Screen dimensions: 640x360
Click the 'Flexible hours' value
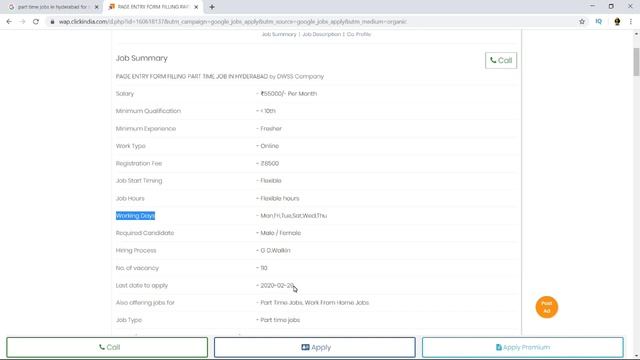click(x=280, y=198)
